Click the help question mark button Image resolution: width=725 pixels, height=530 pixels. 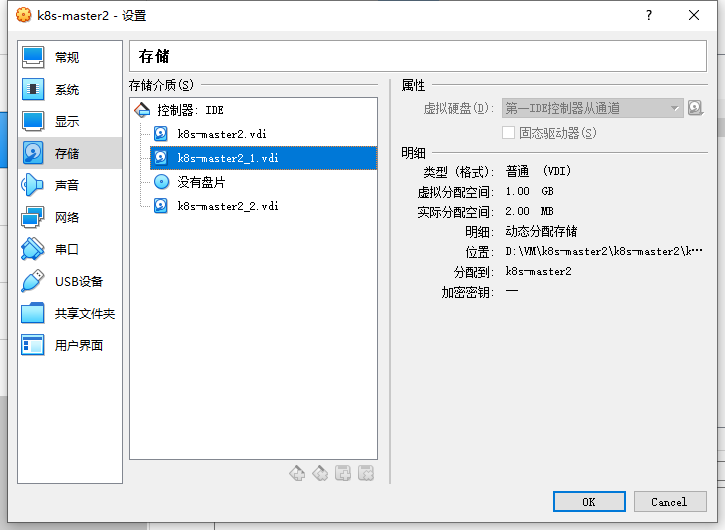tap(649, 15)
